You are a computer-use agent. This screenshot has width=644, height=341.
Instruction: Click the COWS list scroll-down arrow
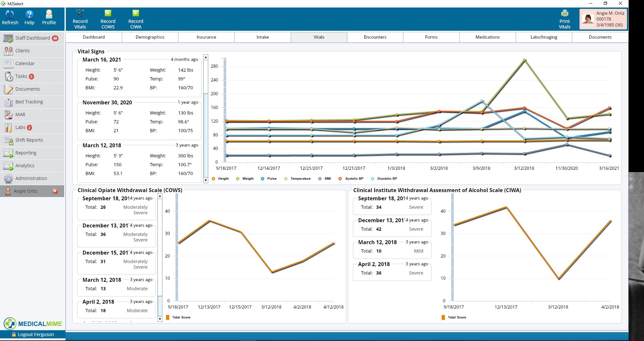160,319
